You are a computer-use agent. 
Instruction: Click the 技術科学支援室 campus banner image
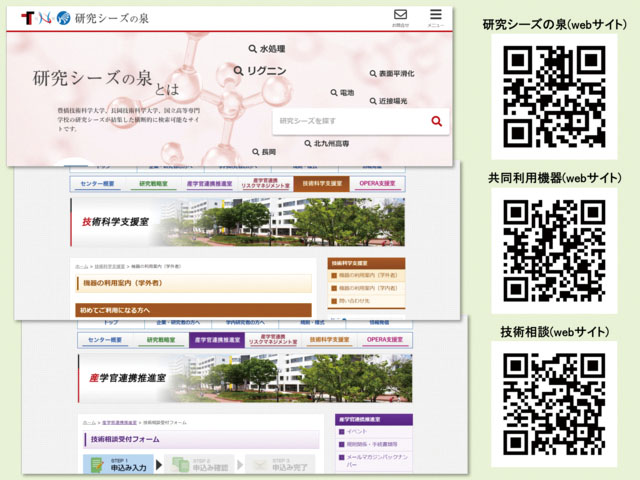pos(238,222)
